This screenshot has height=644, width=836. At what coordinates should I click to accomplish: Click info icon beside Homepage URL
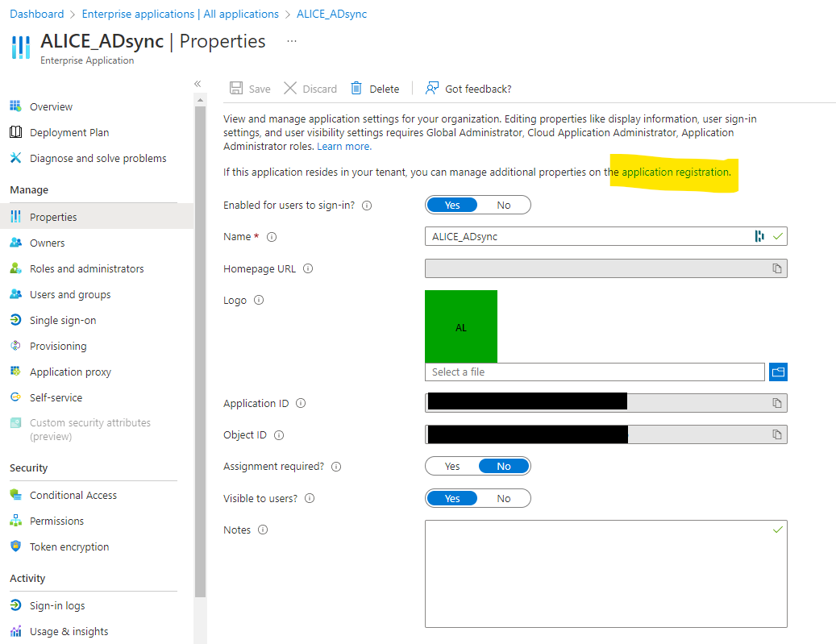pyautogui.click(x=308, y=268)
